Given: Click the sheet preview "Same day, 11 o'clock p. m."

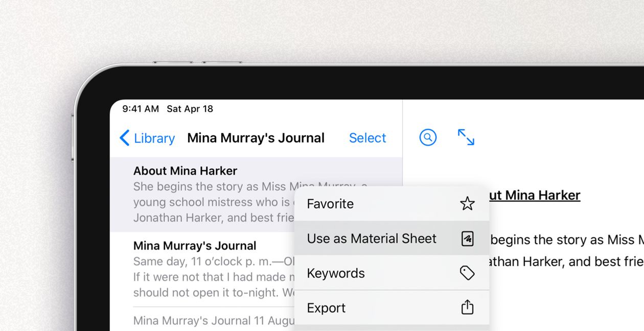Looking at the screenshot, I should 214,262.
